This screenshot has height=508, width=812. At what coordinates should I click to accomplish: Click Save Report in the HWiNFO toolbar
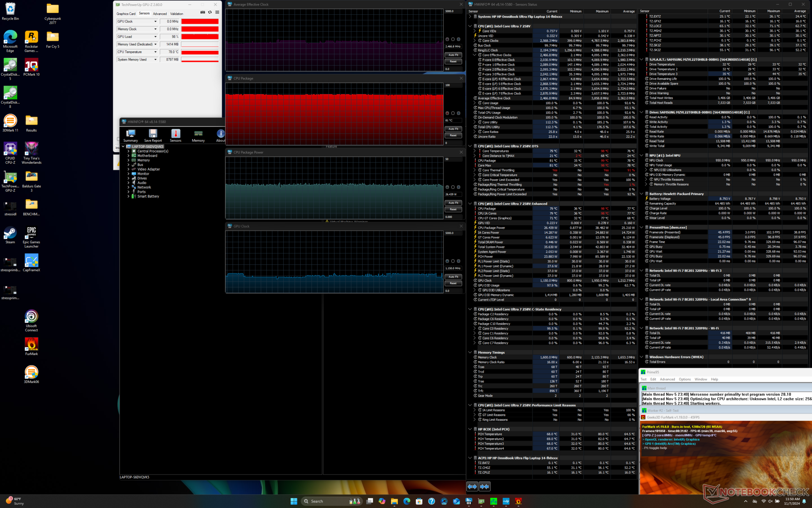(x=153, y=136)
